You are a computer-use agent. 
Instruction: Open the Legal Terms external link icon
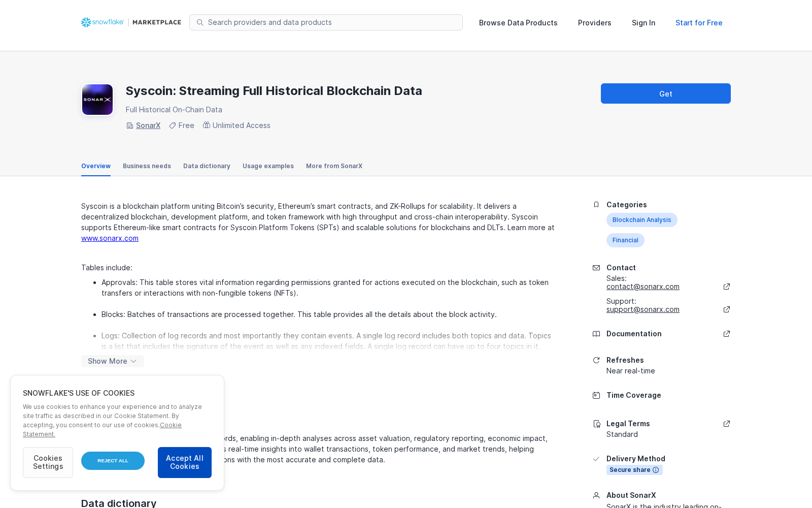click(727, 424)
